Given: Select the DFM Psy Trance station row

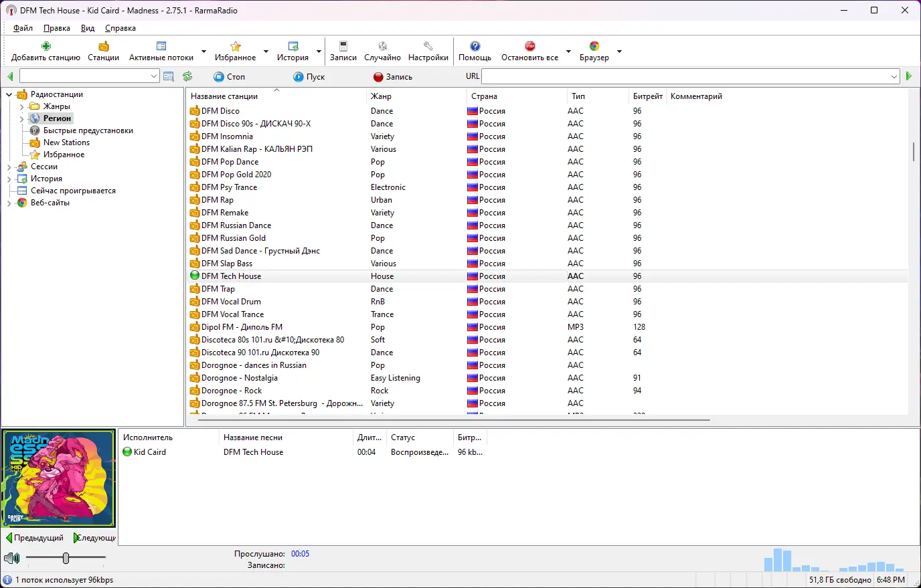Looking at the screenshot, I should [x=547, y=187].
